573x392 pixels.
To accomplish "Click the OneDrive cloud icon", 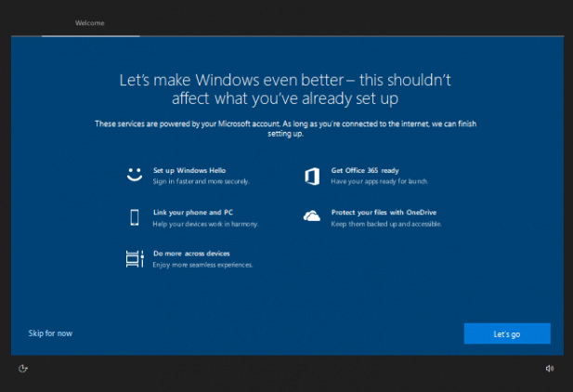I will (312, 216).
